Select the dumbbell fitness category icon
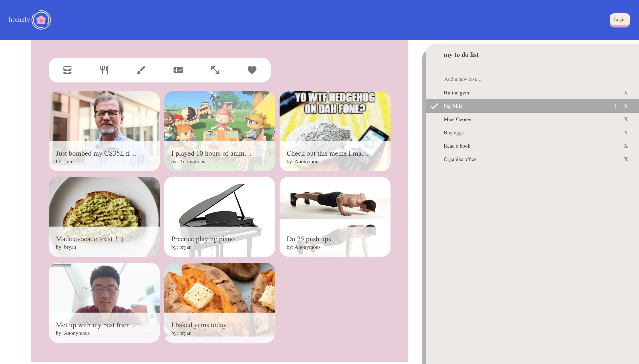Screen dimensions: 639x364 (215, 70)
